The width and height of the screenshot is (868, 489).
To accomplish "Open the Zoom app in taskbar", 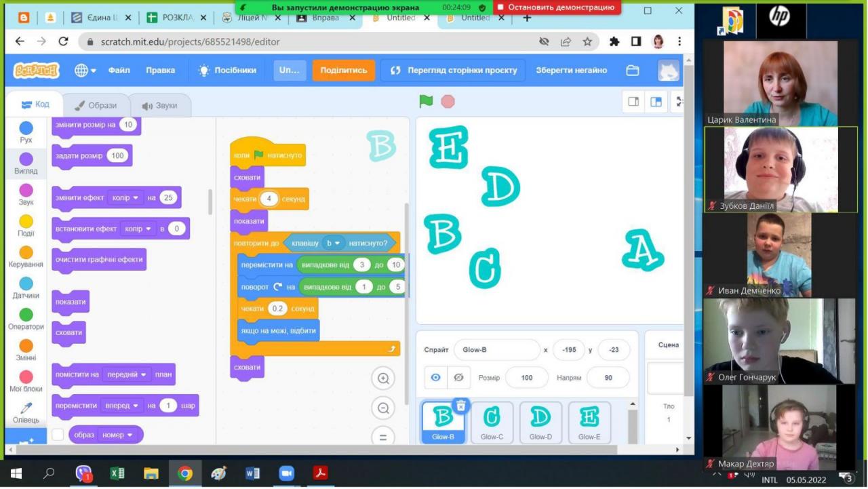I will 286,473.
